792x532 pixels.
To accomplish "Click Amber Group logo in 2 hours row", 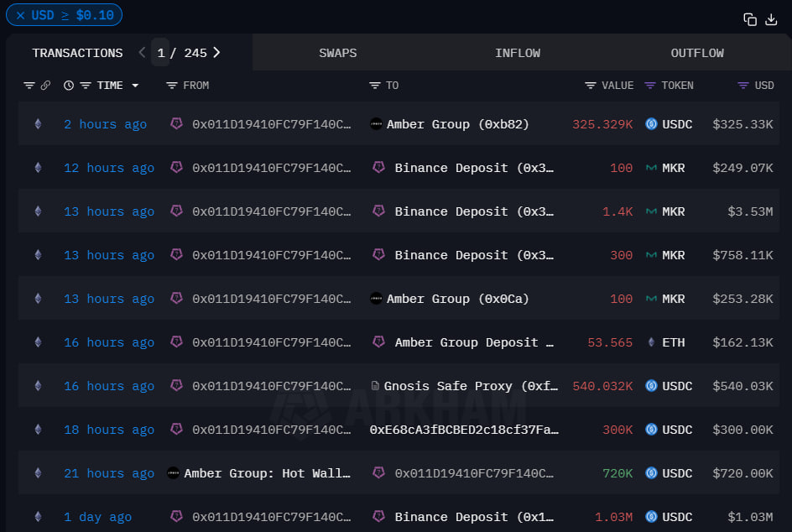I will [376, 124].
